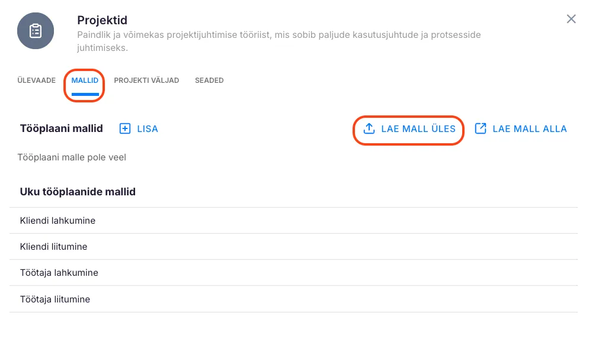This screenshot has width=589, height=364.
Task: Click the upload arrow icon
Action: point(369,128)
